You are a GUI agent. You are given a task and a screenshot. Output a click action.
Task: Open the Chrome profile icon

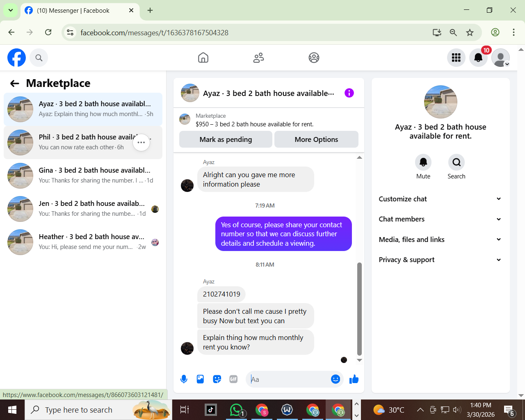point(495,32)
